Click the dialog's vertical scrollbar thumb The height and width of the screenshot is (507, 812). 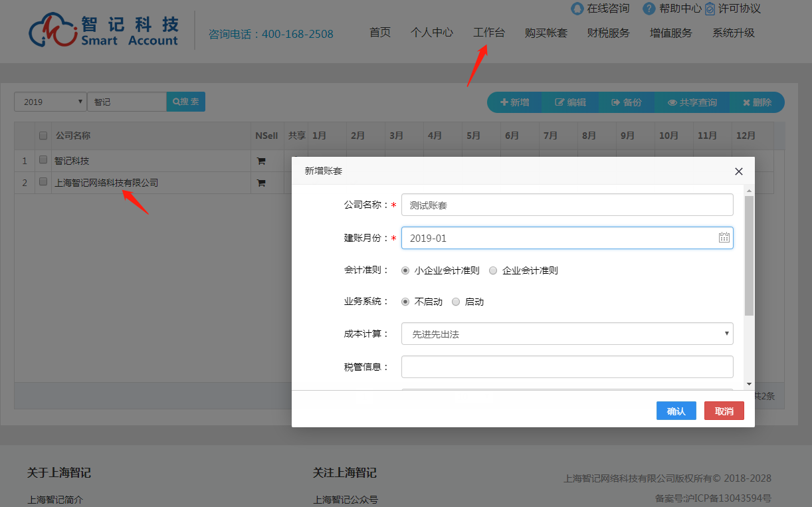tap(749, 256)
